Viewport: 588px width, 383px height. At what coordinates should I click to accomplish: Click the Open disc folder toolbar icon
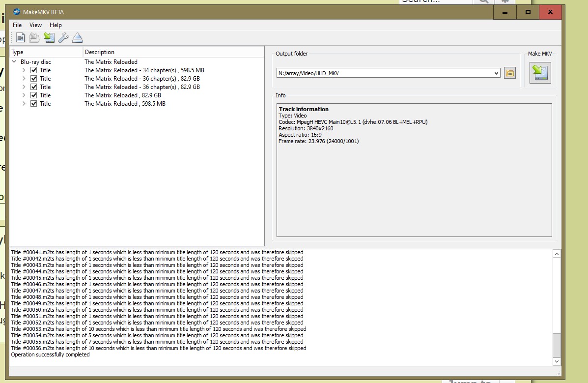pos(34,37)
